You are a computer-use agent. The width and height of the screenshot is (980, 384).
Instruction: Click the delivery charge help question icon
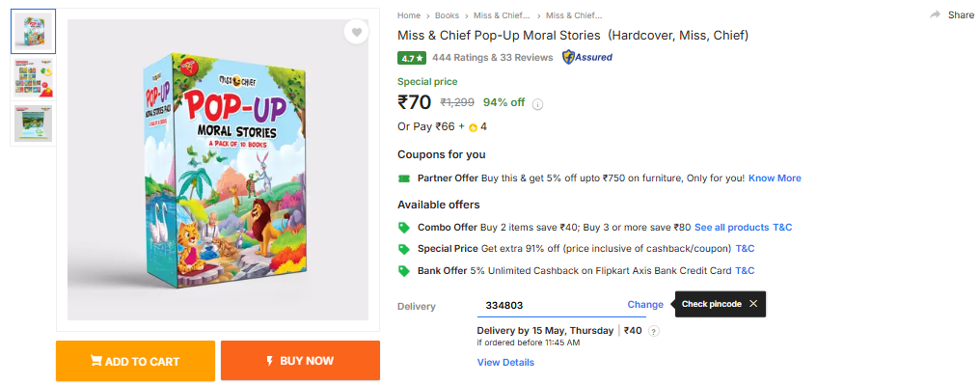(654, 332)
